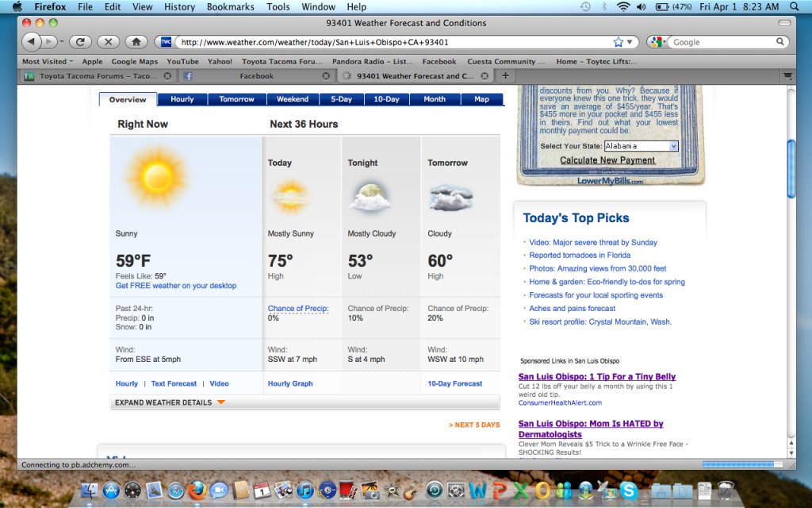Open Reported tornadoes in Florida link
Screen dimensions: 812x508
click(x=580, y=255)
